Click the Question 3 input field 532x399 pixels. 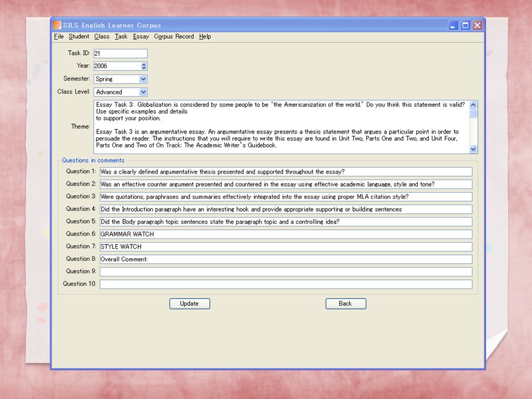point(286,197)
